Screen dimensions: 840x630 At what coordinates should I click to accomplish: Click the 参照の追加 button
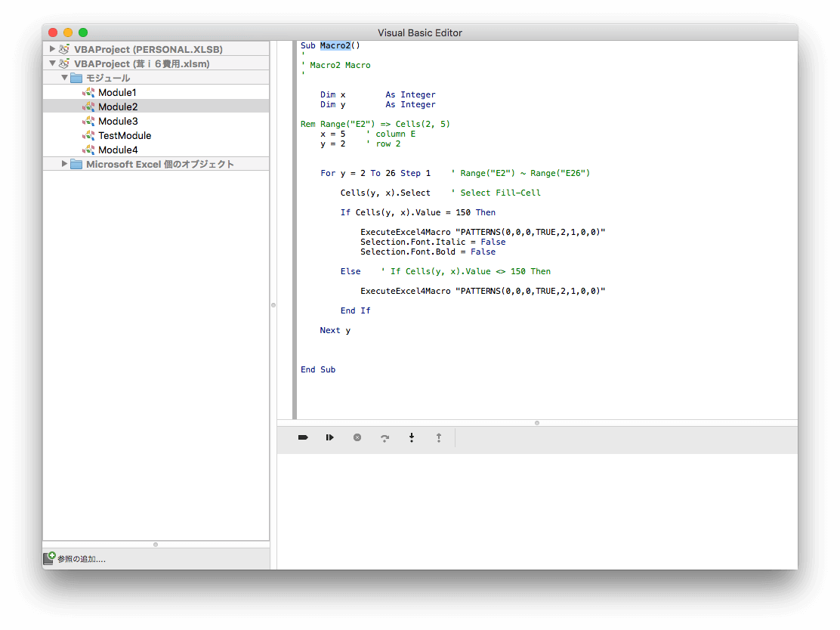[x=81, y=559]
